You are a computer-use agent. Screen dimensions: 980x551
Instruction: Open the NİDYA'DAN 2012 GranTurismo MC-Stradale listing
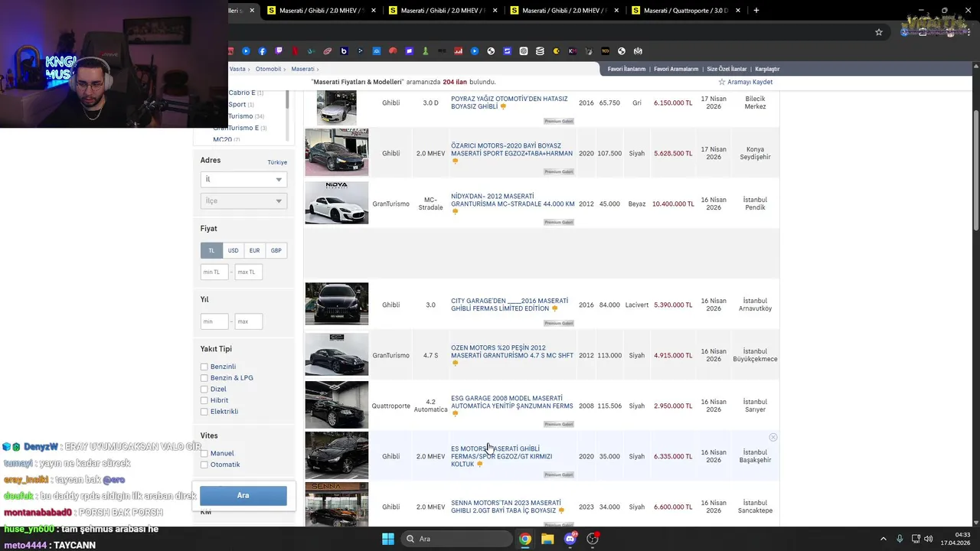tap(513, 200)
